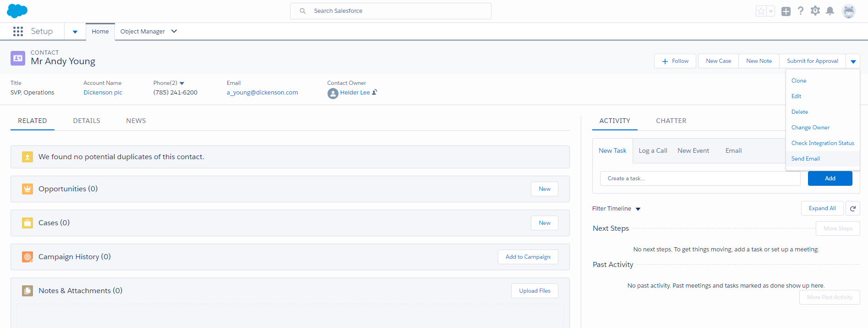The height and width of the screenshot is (328, 868).
Task: Click the Follow button
Action: tap(675, 61)
